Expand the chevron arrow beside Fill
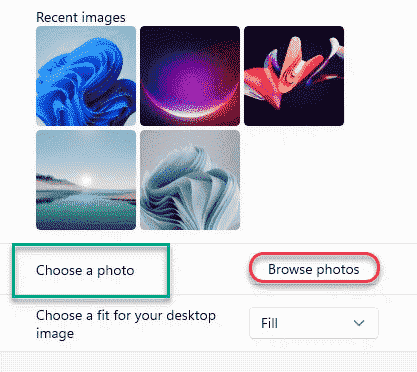 point(359,323)
